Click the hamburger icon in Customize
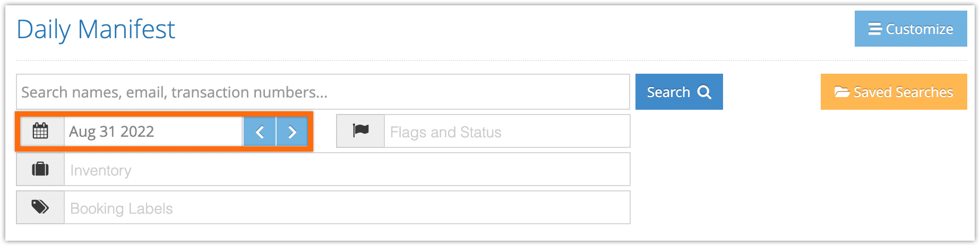The height and width of the screenshot is (246, 980). tap(875, 29)
